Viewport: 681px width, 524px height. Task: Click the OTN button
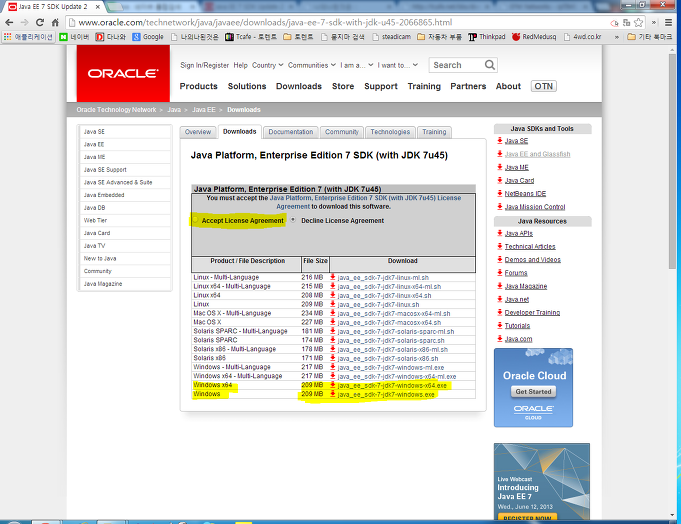543,86
